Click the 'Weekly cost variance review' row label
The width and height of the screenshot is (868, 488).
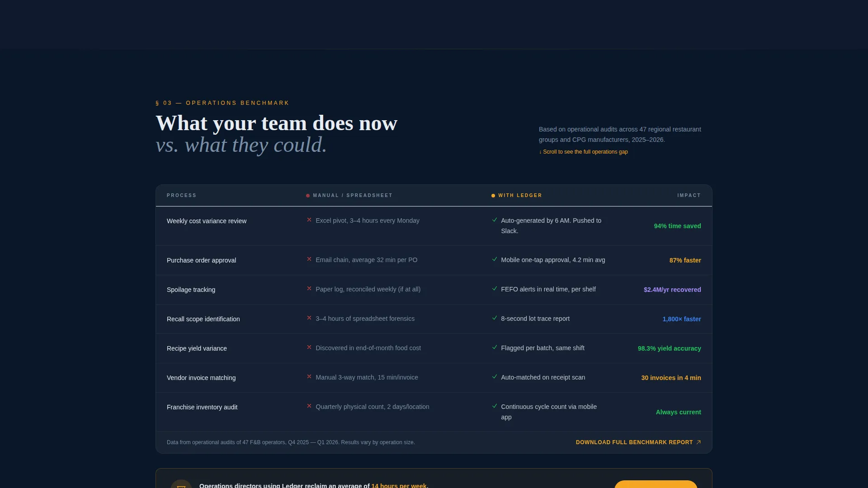pyautogui.click(x=207, y=221)
